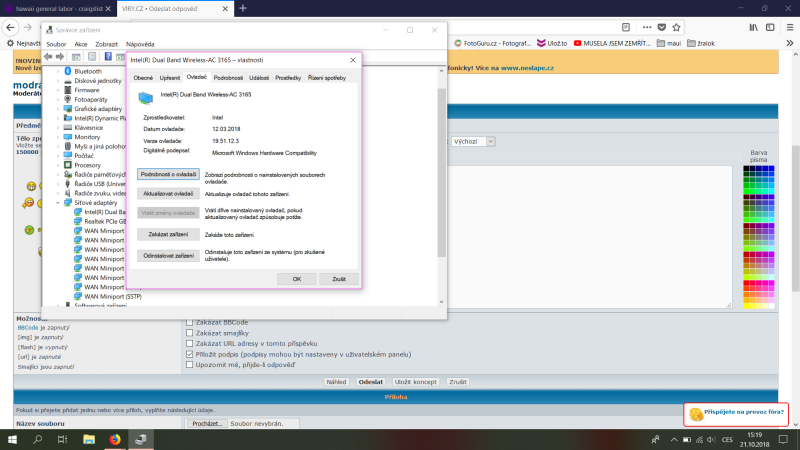Switch to hawaii general labor craigslist tab
Image resolution: width=800 pixels, height=450 pixels.
(58, 9)
